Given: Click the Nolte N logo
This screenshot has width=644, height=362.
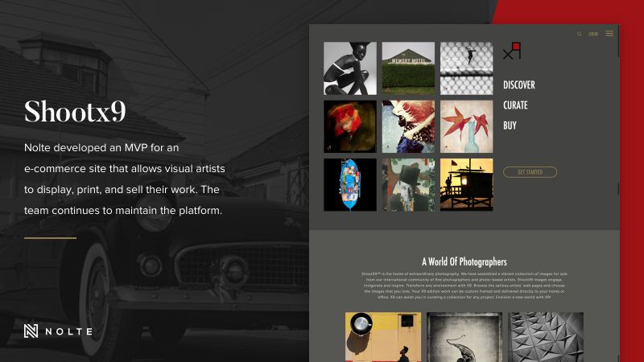Looking at the screenshot, I should (x=31, y=331).
